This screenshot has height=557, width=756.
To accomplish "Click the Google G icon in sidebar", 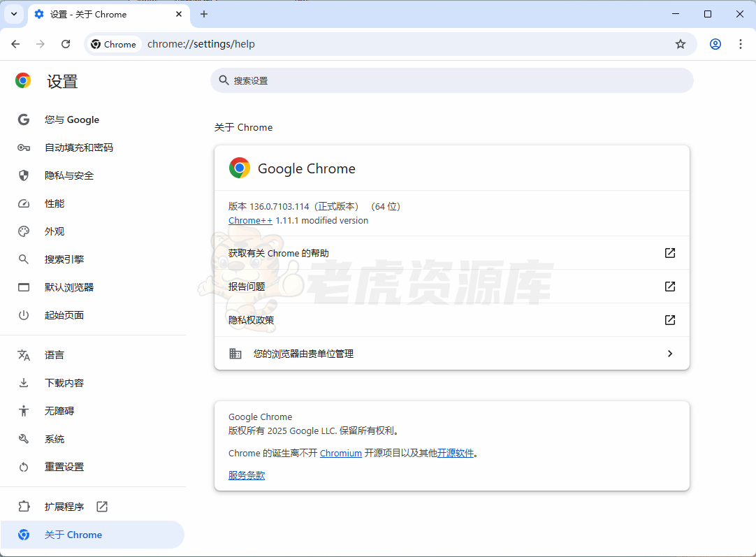I will (x=24, y=120).
